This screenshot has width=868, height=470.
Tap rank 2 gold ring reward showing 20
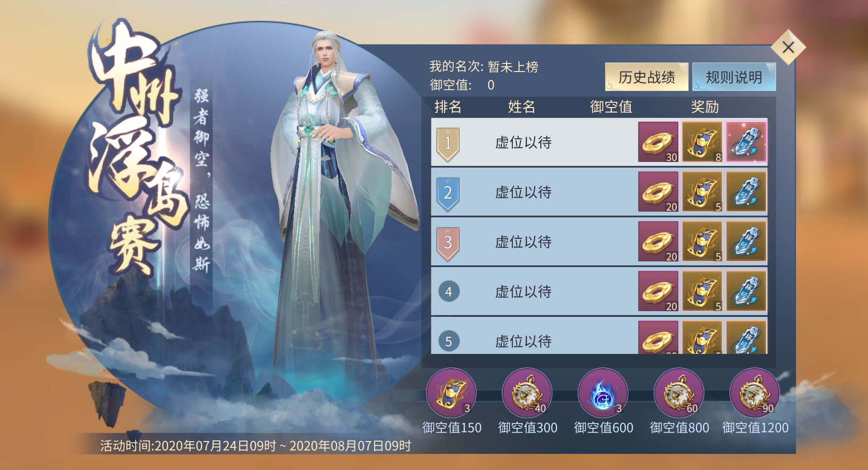point(658,191)
